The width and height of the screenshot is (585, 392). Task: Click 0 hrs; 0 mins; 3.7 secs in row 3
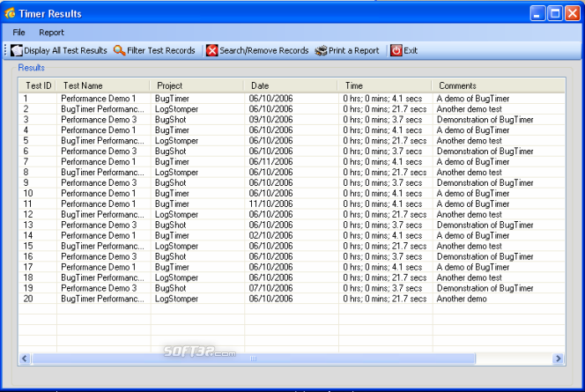(x=382, y=119)
